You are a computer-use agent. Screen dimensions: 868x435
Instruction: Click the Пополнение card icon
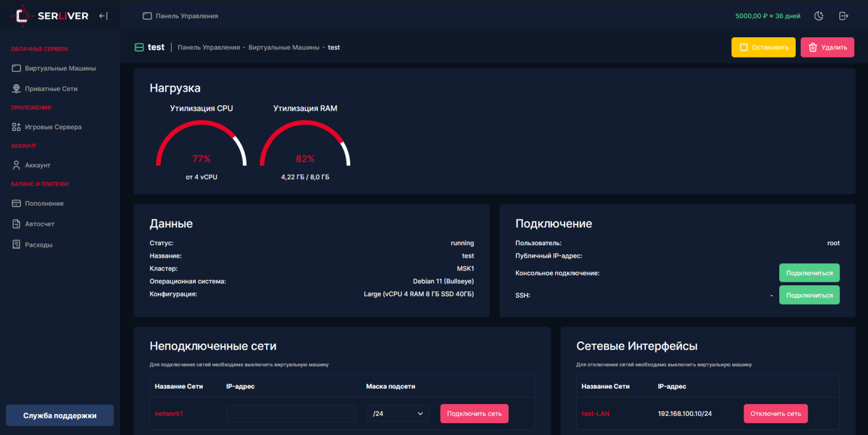click(x=16, y=203)
